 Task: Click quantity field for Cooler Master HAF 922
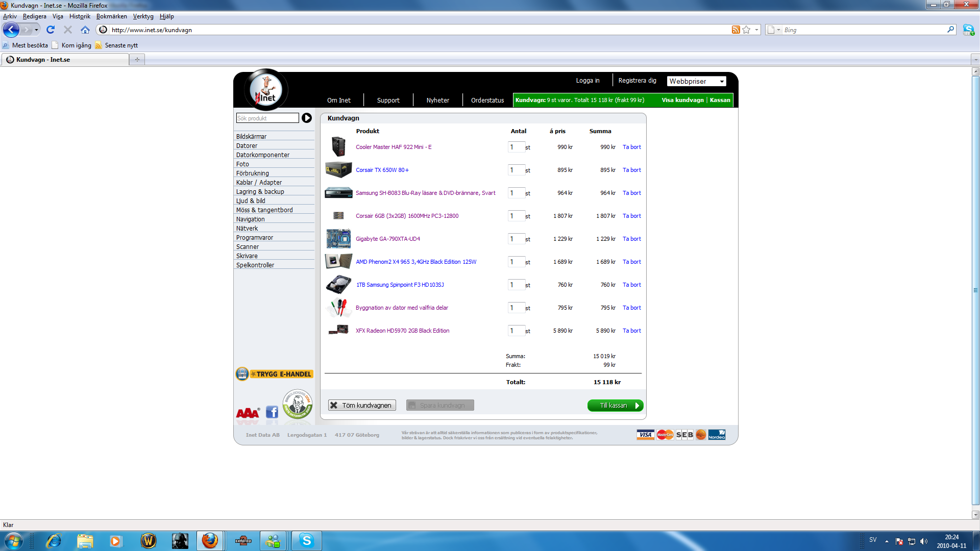[516, 147]
